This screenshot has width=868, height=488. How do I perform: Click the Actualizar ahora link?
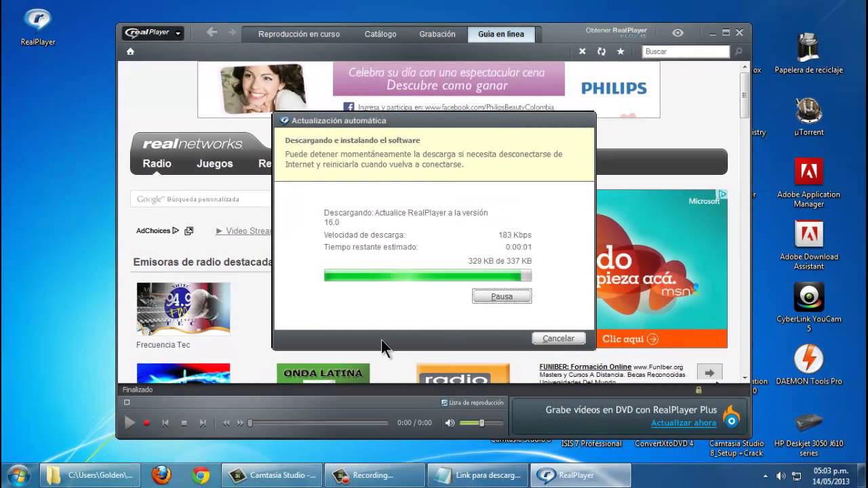tap(684, 423)
